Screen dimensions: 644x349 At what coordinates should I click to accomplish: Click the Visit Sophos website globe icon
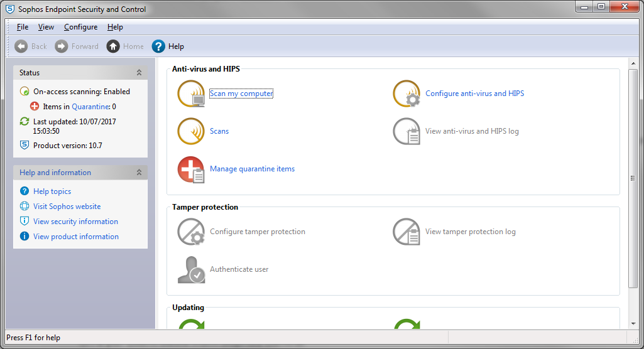(25, 207)
